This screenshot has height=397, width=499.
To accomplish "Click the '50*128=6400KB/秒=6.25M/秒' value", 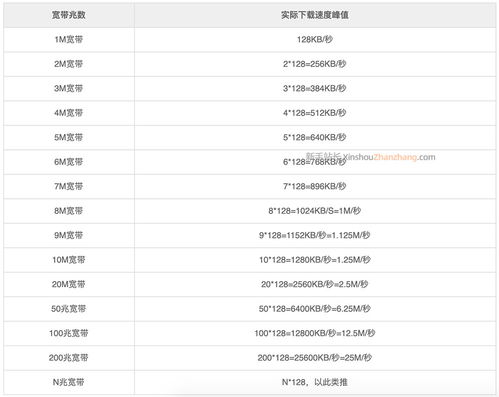I will (x=315, y=309).
